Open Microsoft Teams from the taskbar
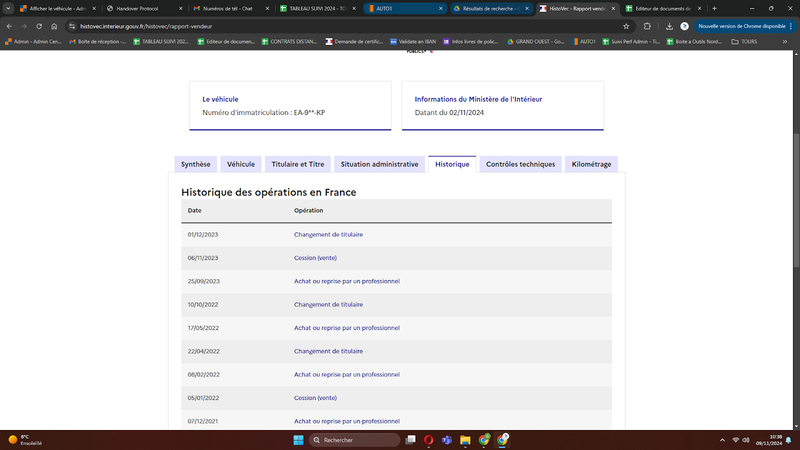The image size is (800, 450). [447, 440]
